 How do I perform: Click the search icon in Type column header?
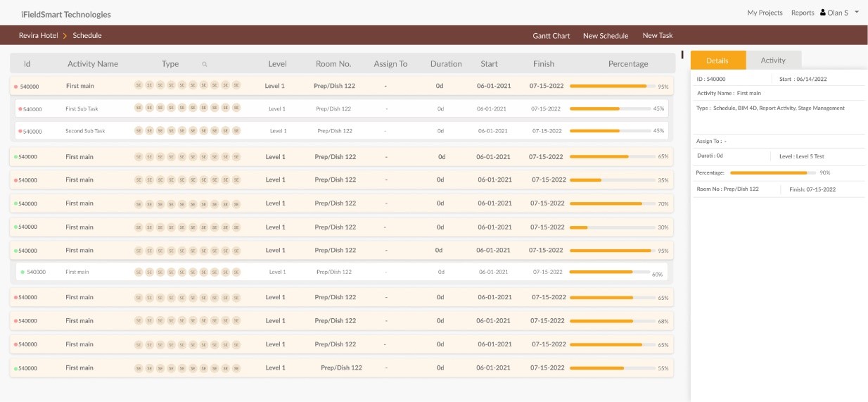click(205, 64)
